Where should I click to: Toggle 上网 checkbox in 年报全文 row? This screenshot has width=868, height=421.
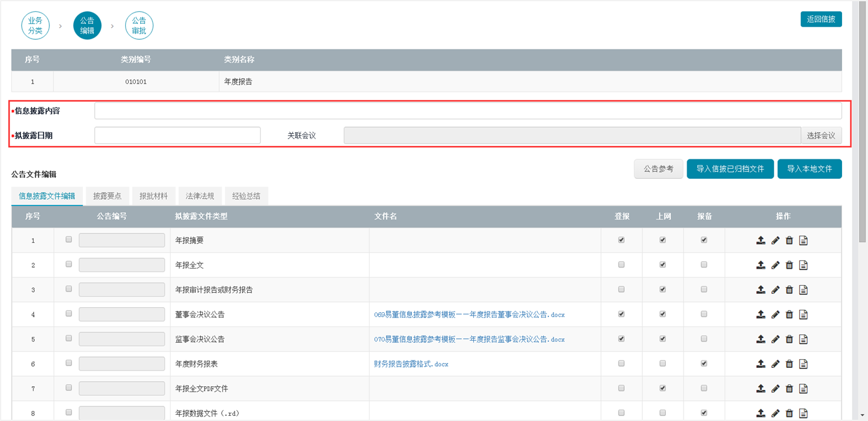[x=663, y=264]
